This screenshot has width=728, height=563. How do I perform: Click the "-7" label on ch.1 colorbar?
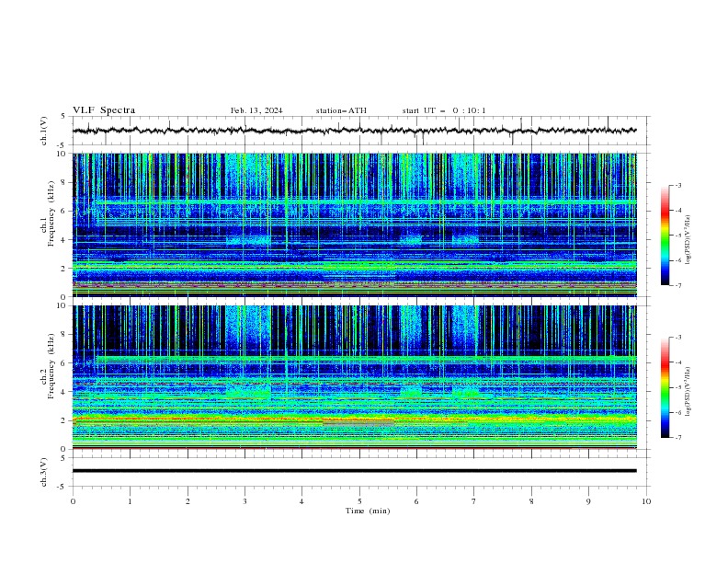tap(678, 285)
